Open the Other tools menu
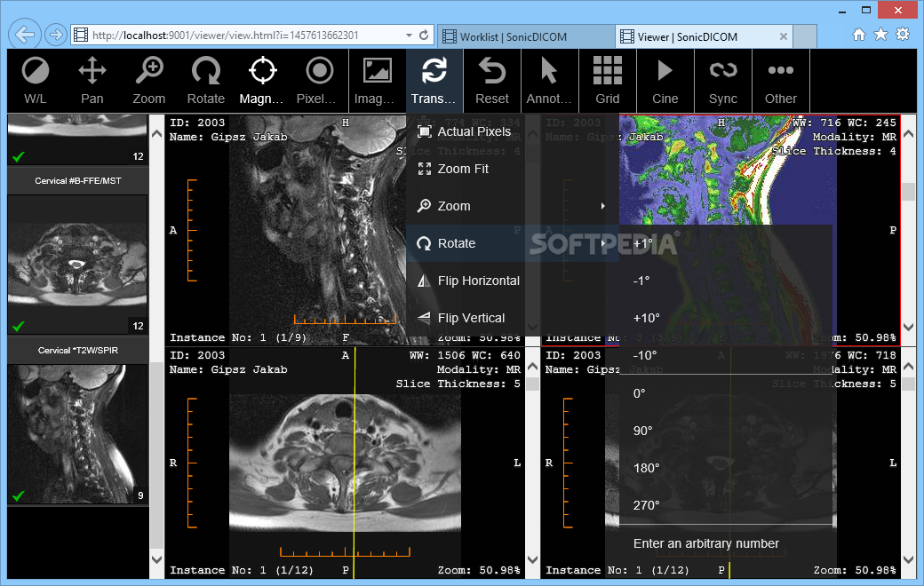This screenshot has height=586, width=924. [781, 81]
